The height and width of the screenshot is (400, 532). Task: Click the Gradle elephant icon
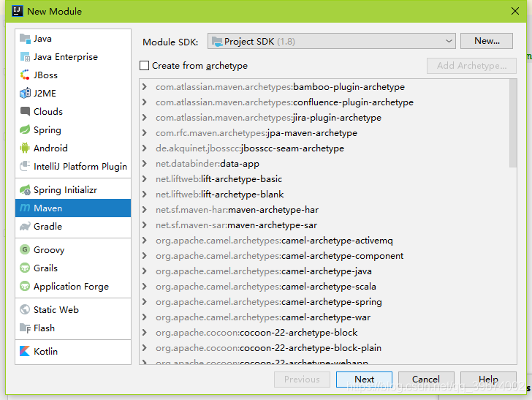pyautogui.click(x=25, y=227)
